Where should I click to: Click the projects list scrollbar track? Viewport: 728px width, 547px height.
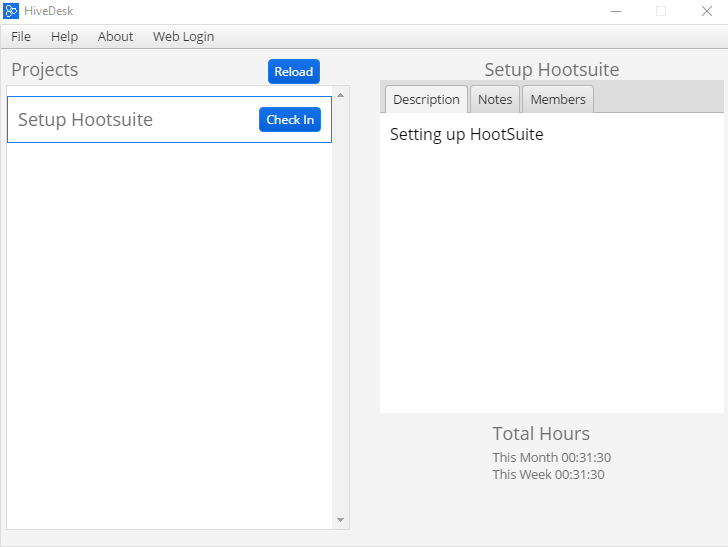click(340, 307)
